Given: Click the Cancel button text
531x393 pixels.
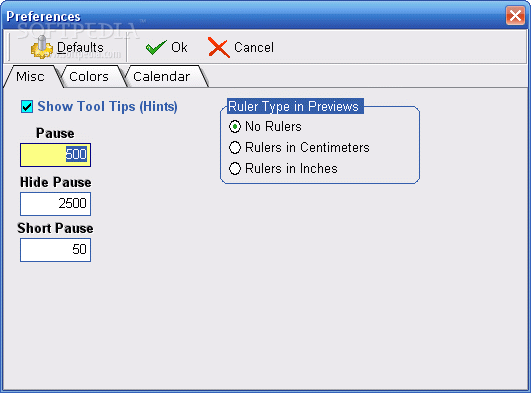Looking at the screenshot, I should (x=254, y=47).
